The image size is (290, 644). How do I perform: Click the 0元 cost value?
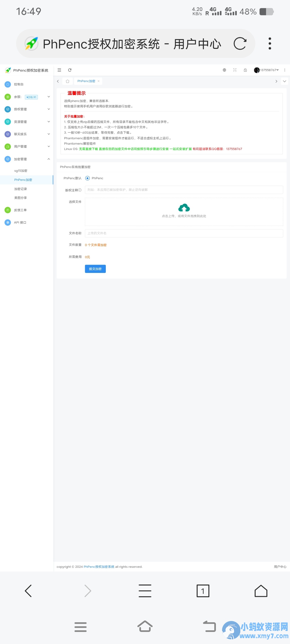click(x=88, y=257)
